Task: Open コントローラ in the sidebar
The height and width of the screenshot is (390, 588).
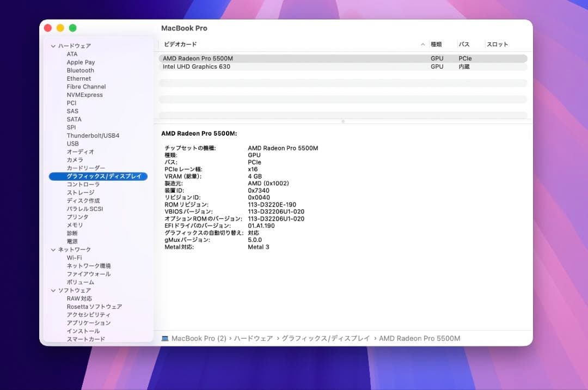Action: pos(83,184)
